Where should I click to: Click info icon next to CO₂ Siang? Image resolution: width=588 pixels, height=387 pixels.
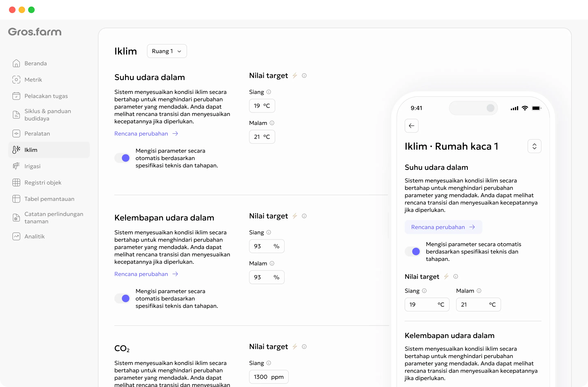(x=269, y=363)
